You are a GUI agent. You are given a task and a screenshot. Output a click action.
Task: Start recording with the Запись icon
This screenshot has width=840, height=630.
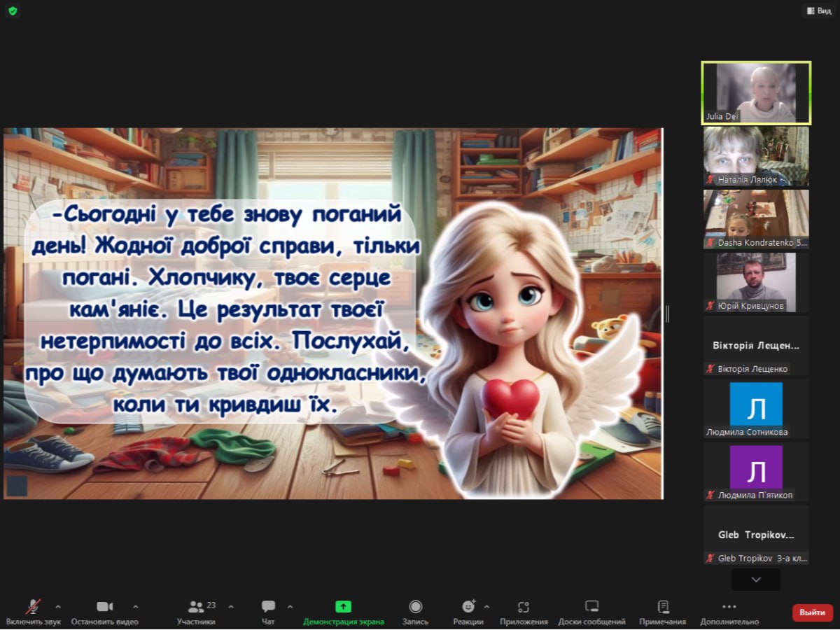(415, 606)
